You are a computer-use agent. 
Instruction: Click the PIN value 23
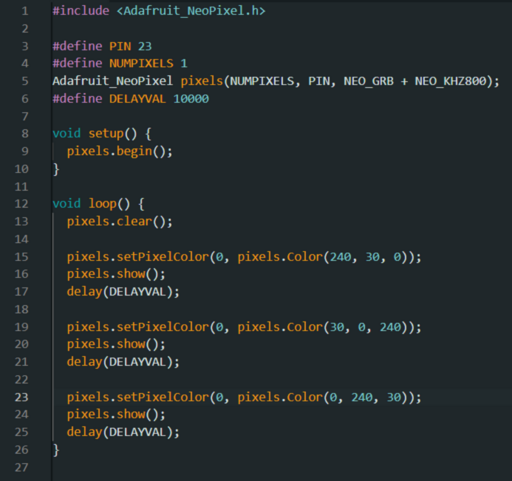pos(145,46)
